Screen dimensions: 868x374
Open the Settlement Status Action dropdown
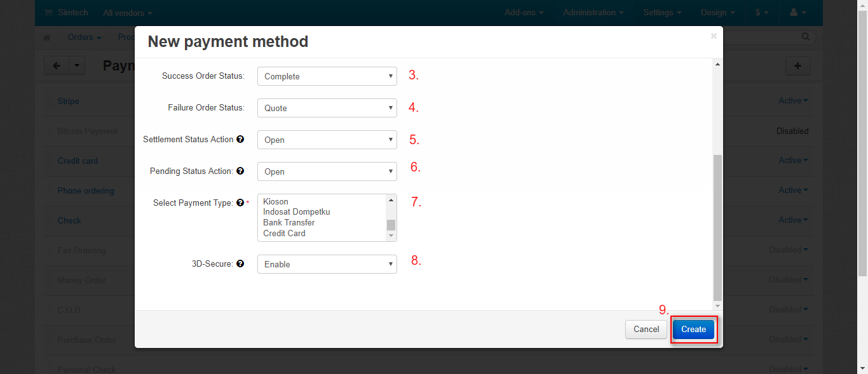coord(327,140)
